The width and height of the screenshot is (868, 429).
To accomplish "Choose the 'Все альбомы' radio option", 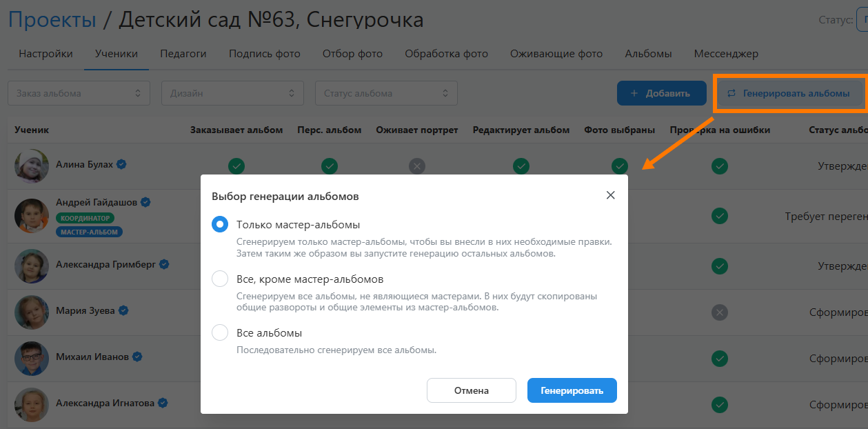I will [x=220, y=332].
